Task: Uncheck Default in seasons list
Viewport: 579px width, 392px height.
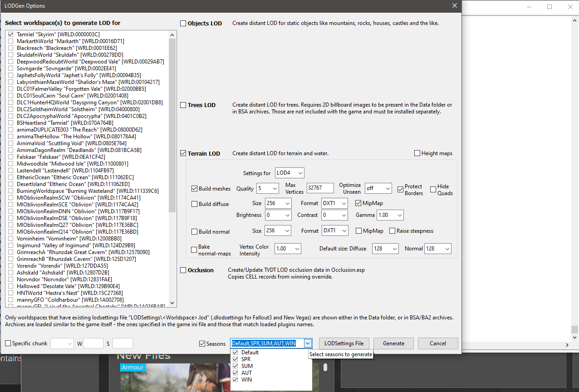Action: (235, 353)
